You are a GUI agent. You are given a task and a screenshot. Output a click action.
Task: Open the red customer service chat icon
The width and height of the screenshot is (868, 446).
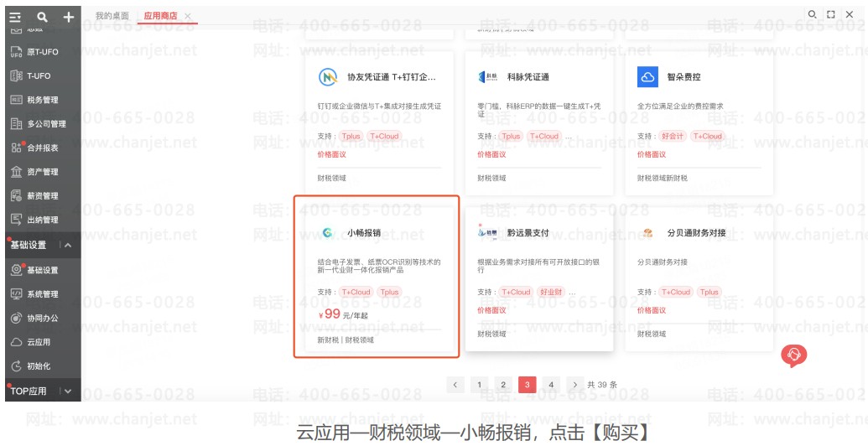coord(794,355)
